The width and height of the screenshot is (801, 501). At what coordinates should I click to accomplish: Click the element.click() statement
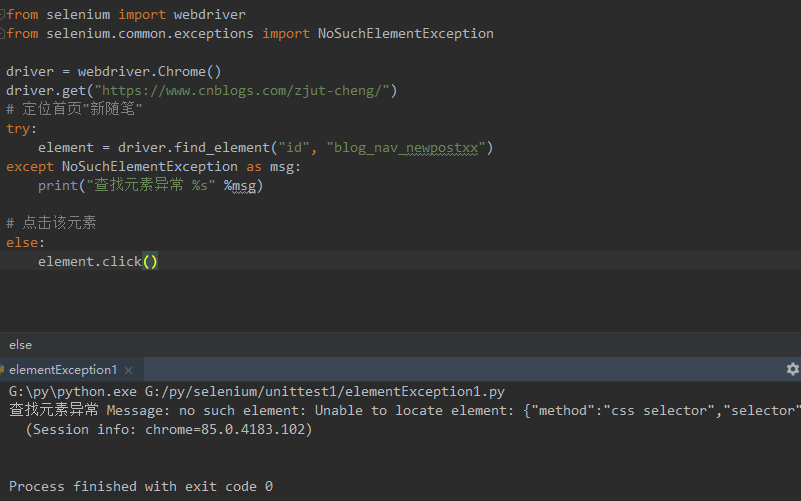point(98,261)
